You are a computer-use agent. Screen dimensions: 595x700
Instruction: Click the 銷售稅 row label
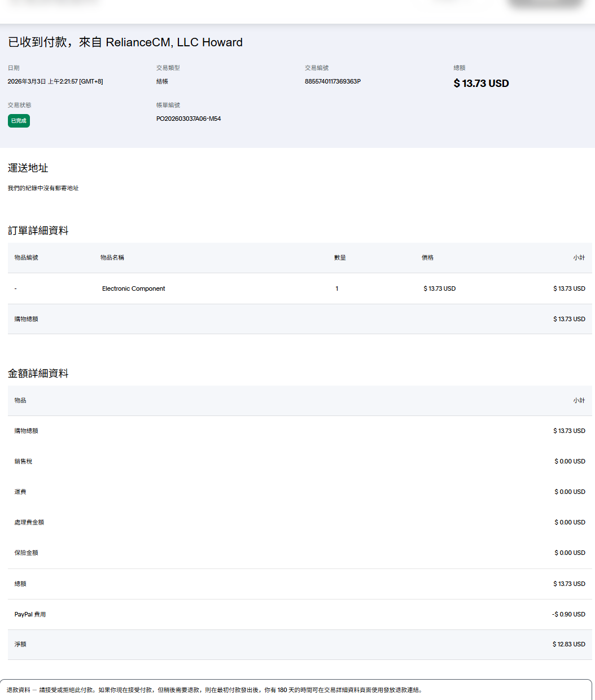[23, 461]
